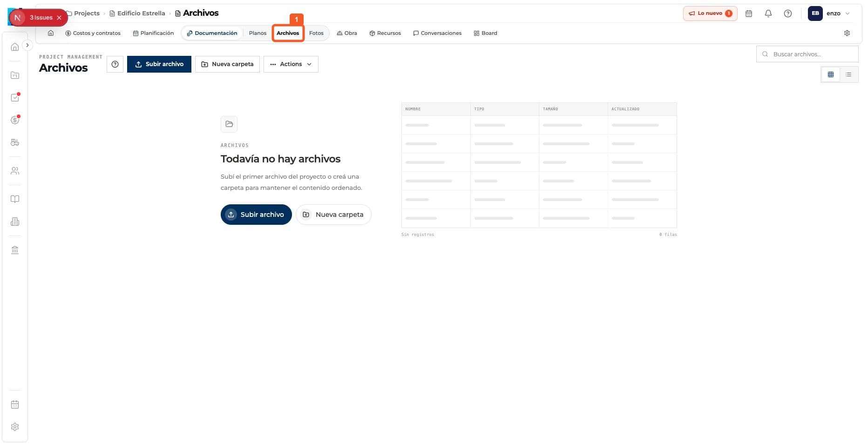This screenshot has width=868, height=444.
Task: Open the Costos y contratos tab
Action: click(x=93, y=33)
